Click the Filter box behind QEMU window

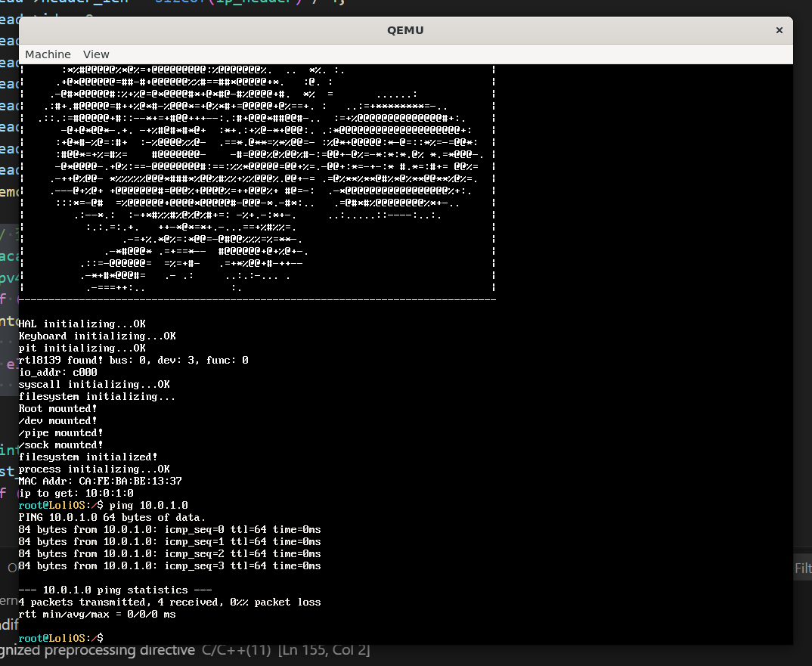[802, 568]
